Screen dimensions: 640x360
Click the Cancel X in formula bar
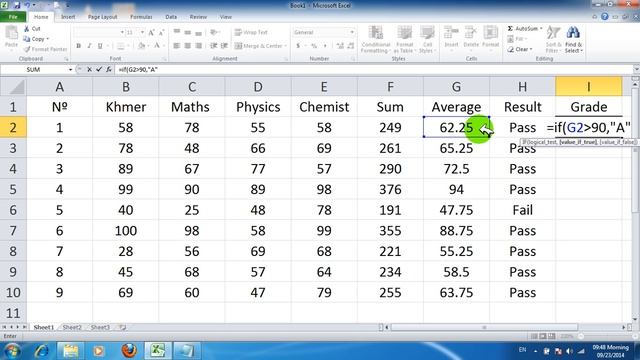click(89, 70)
